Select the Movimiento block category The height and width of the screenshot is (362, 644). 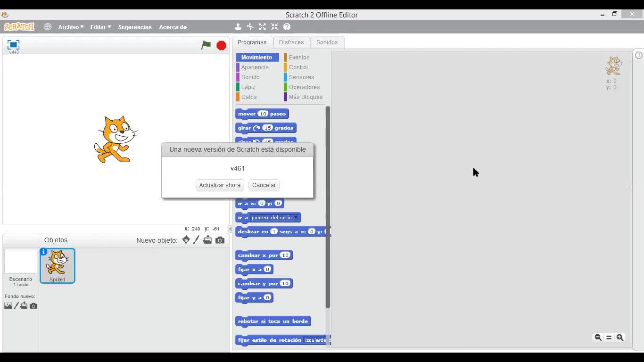[257, 57]
